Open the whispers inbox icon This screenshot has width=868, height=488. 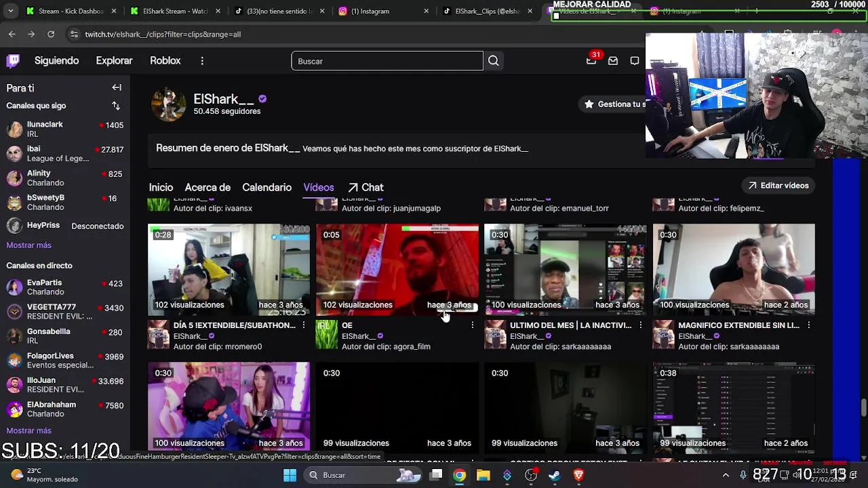[x=613, y=61]
